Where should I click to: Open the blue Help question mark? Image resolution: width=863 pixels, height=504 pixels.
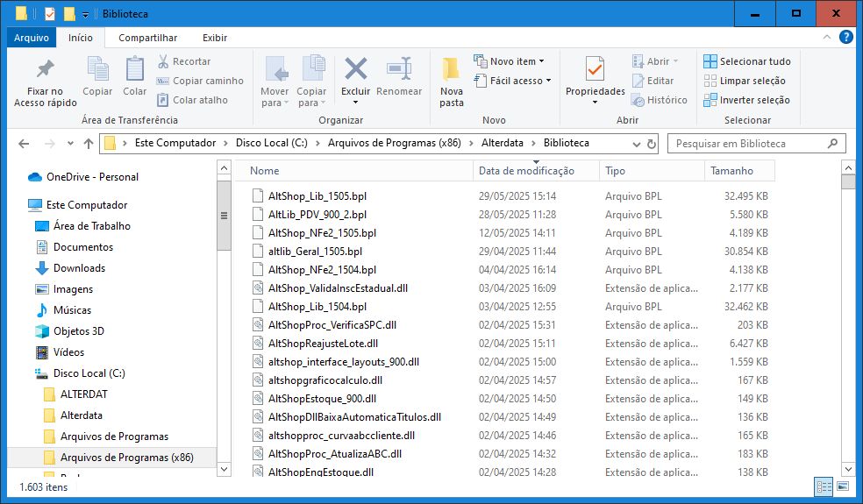click(x=846, y=37)
